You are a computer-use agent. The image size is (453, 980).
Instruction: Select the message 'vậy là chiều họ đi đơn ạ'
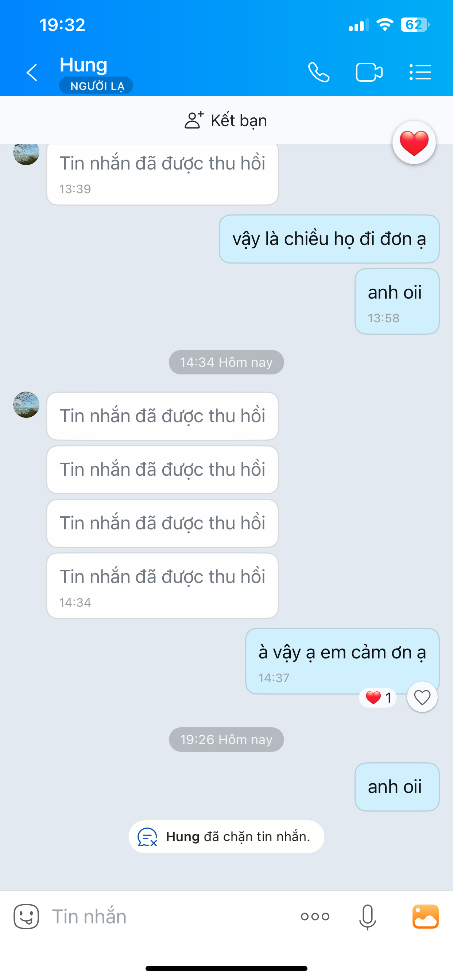tap(329, 239)
